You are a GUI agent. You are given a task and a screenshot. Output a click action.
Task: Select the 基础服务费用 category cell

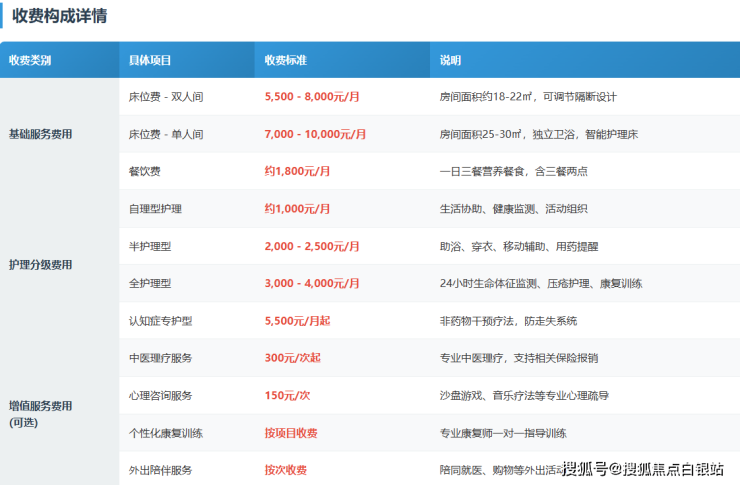(x=59, y=134)
